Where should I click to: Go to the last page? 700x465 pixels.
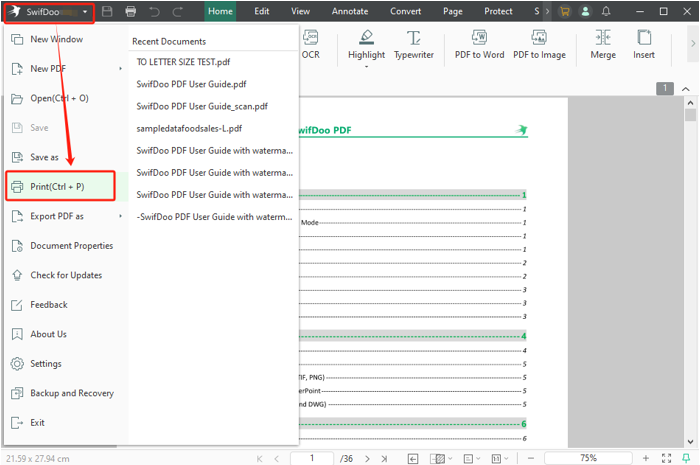[384, 458]
